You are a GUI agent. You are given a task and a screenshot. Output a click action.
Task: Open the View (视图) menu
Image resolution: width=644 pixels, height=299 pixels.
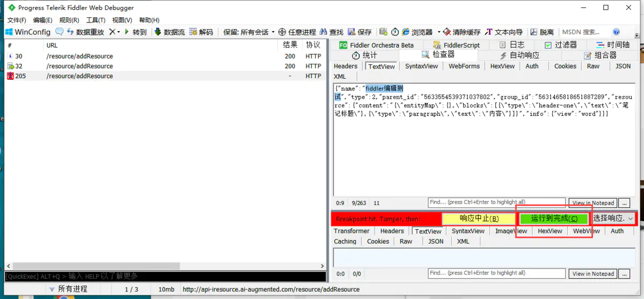coord(122,20)
